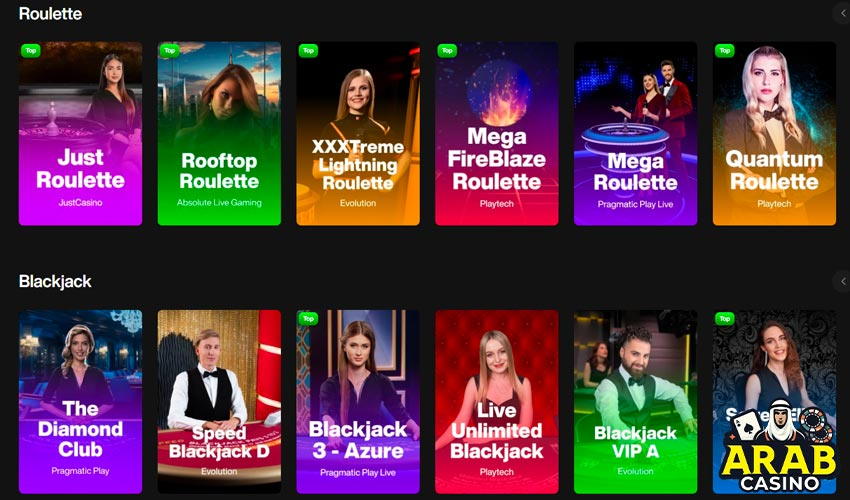This screenshot has height=500, width=850.
Task: Click the Blackjack section heading
Action: click(x=55, y=281)
